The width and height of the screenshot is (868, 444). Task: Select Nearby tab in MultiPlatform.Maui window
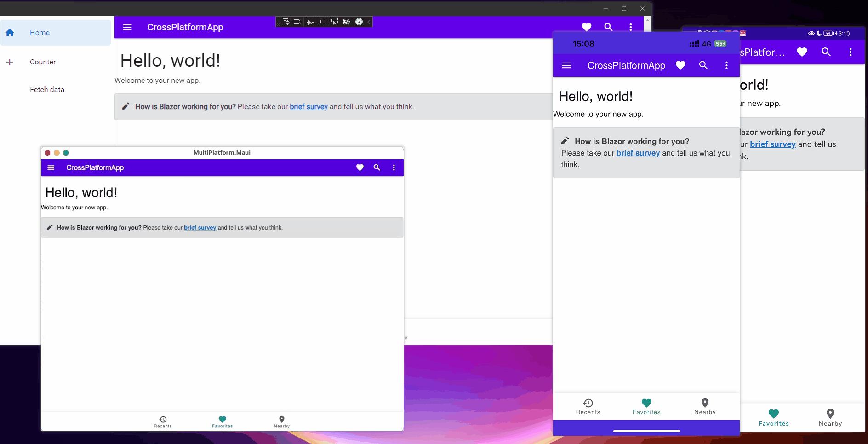pyautogui.click(x=281, y=421)
